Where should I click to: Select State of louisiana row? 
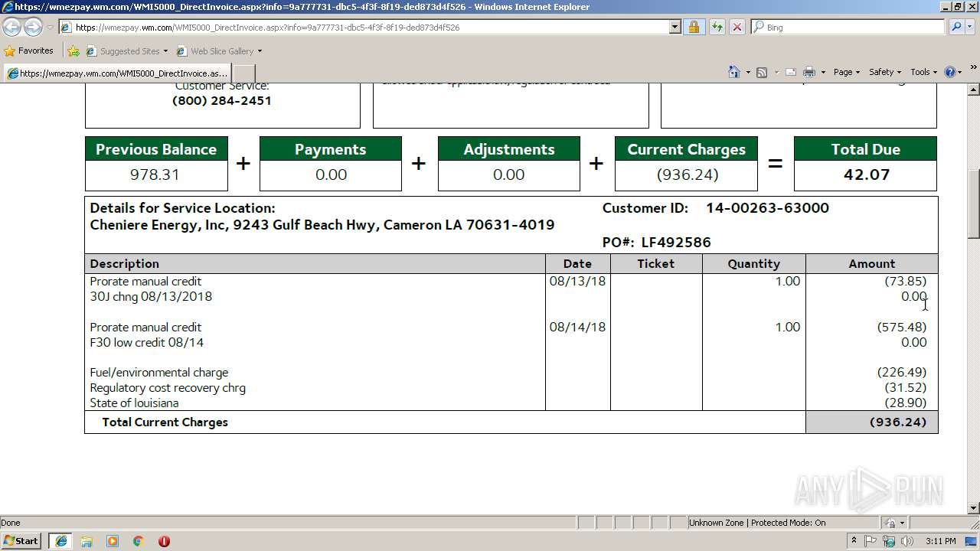[511, 403]
